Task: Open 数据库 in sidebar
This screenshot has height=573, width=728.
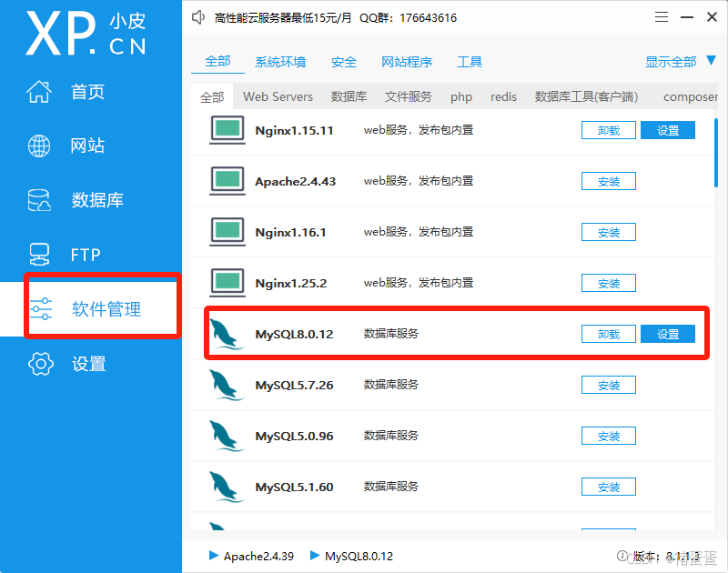Action: [97, 200]
